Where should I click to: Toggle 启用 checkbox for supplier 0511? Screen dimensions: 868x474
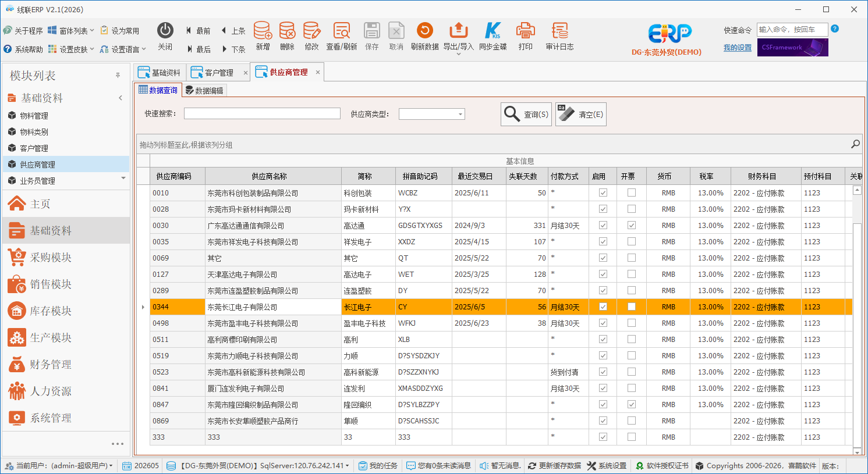(603, 339)
